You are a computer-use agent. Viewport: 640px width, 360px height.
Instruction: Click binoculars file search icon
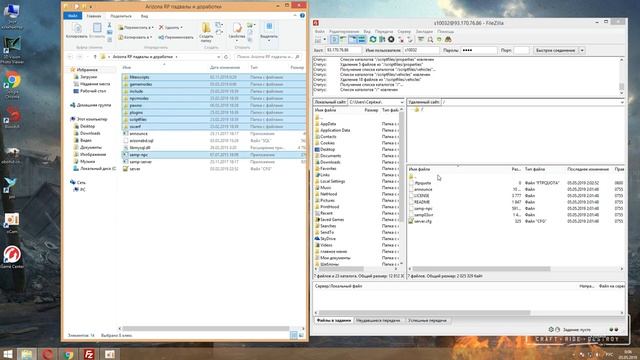tap(448, 39)
